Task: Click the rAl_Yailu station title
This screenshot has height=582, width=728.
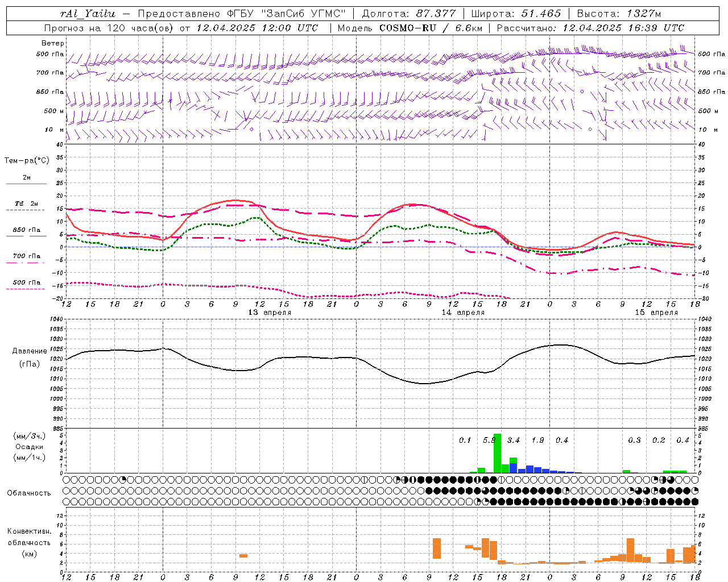Action: click(x=87, y=14)
